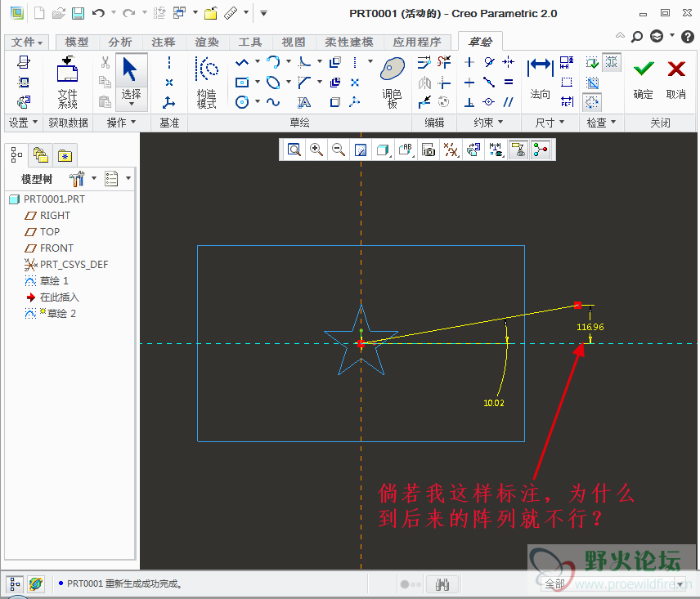Switch to the 分析 ribbon tab

point(120,42)
